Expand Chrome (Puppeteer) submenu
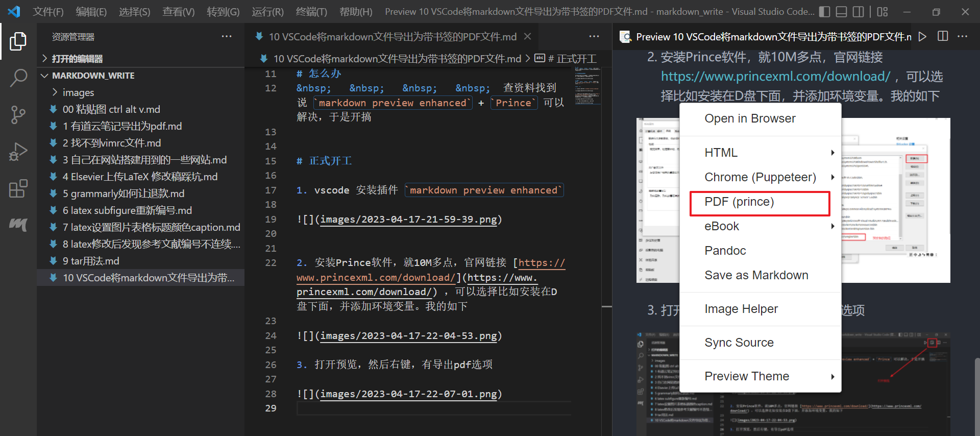Viewport: 980px width, 436px height. (x=761, y=177)
